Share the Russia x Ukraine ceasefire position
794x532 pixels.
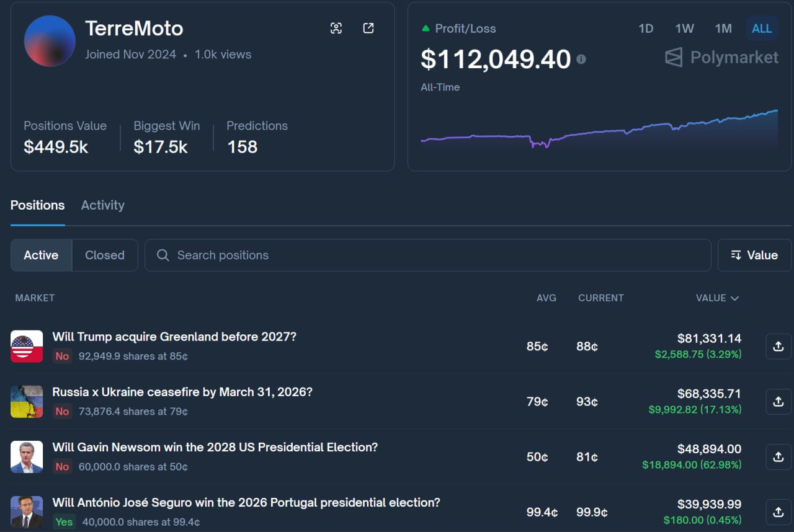(x=778, y=402)
